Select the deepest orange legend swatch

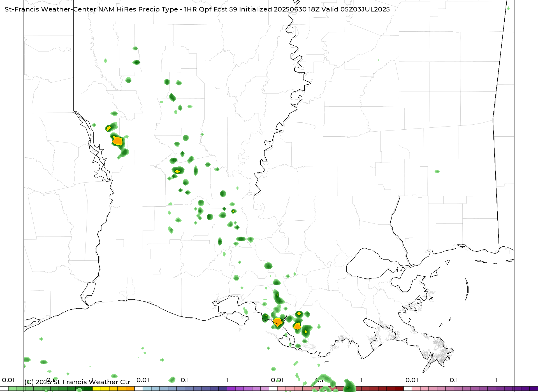click(x=130, y=389)
